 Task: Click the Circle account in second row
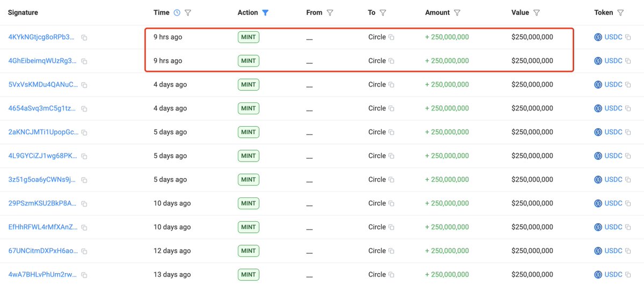377,61
